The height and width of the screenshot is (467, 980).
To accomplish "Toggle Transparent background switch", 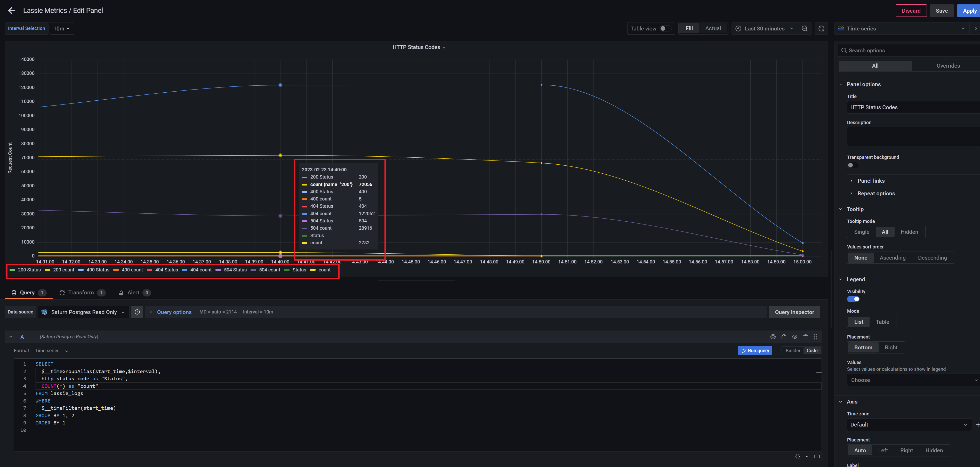I will [x=853, y=165].
